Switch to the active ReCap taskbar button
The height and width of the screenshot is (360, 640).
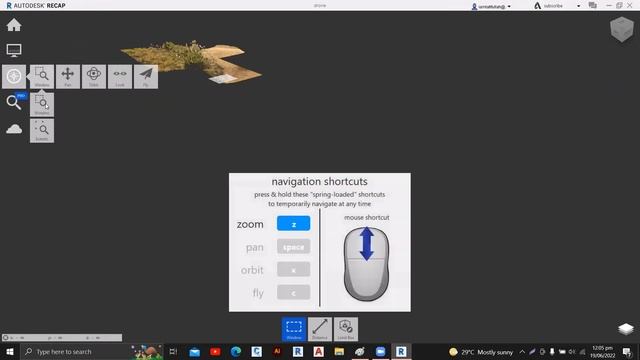401,351
